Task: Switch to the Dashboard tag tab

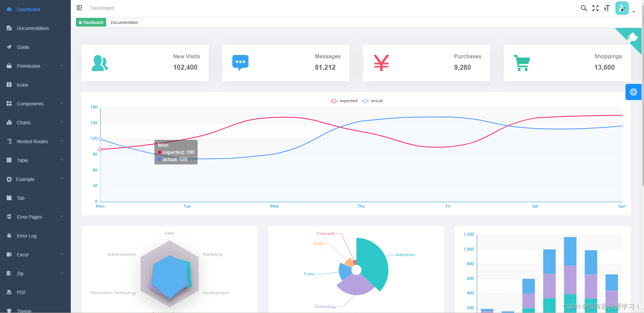Action: 91,23
